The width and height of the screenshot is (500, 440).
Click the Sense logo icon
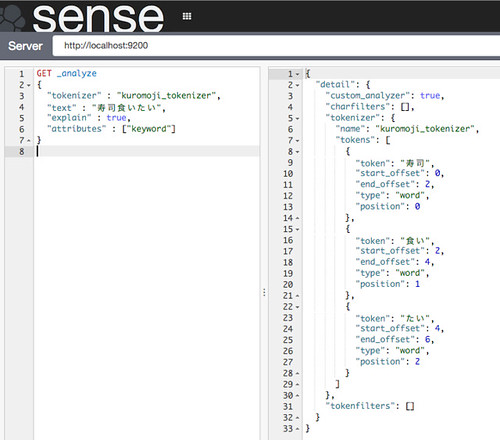(x=13, y=17)
